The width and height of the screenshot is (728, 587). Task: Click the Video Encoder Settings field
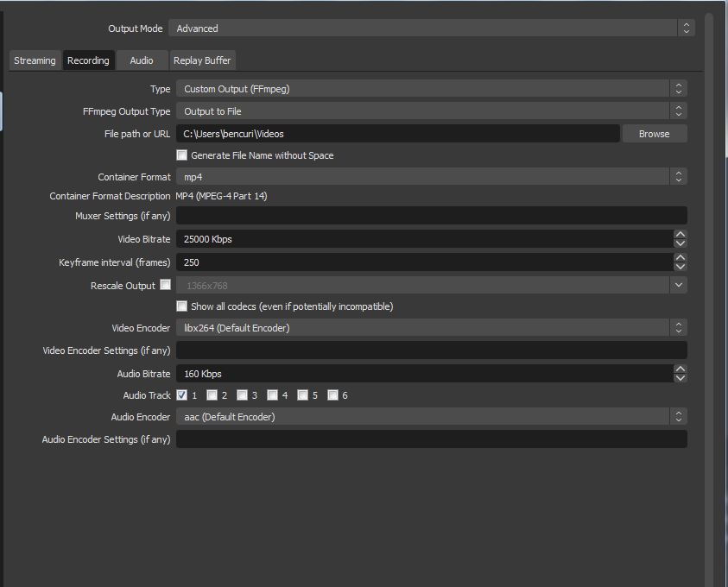[431, 350]
